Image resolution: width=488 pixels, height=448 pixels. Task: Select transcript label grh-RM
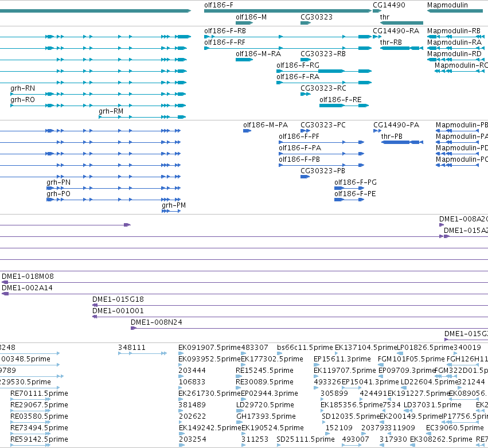(111, 111)
